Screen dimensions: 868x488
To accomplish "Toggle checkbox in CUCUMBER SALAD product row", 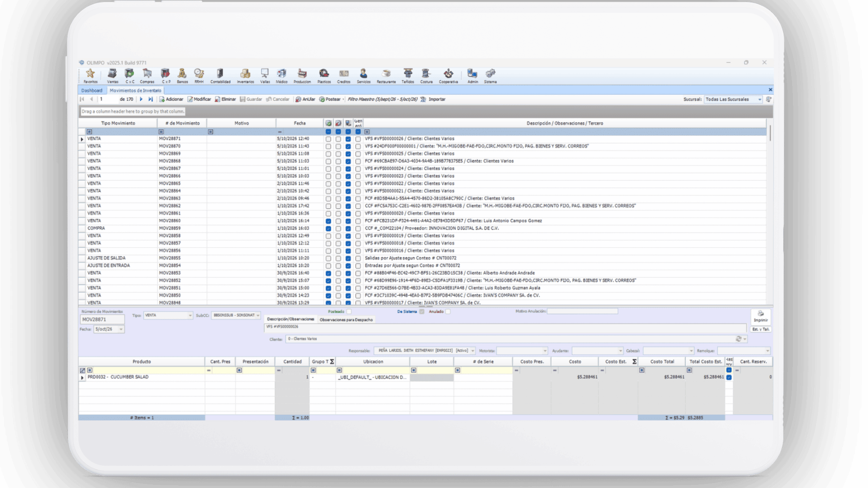I will click(x=729, y=377).
